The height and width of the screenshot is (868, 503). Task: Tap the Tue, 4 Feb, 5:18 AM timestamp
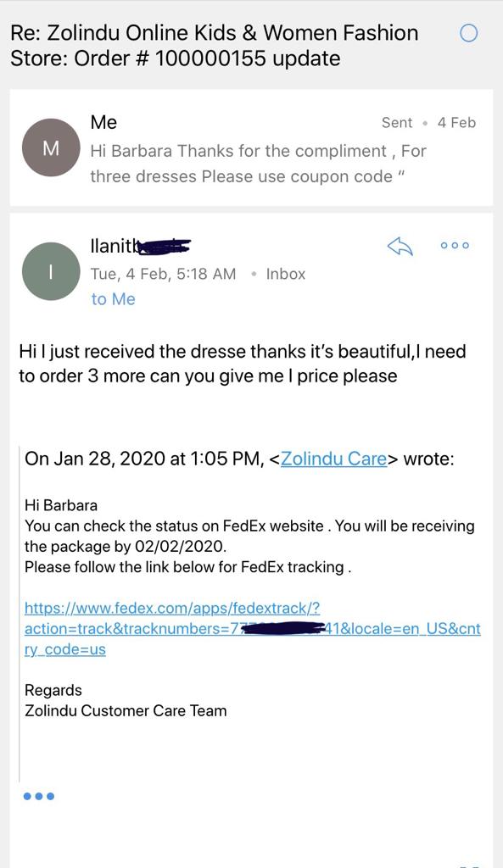click(x=163, y=274)
